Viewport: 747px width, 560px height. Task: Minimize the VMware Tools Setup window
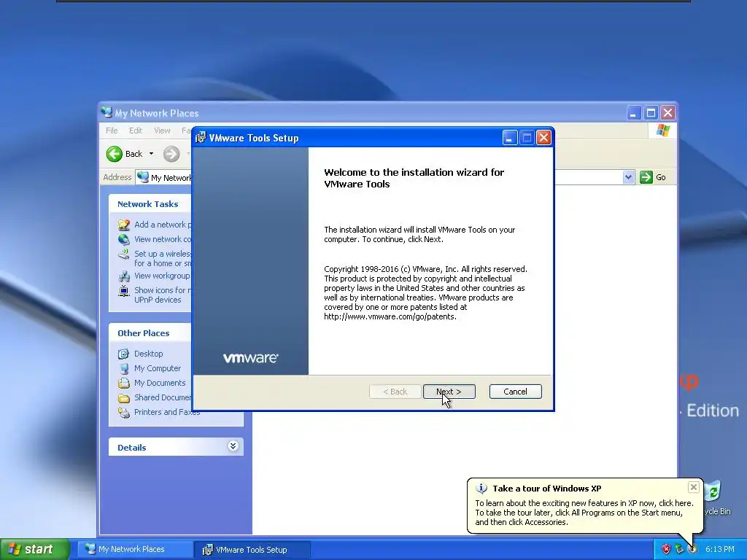tap(509, 138)
